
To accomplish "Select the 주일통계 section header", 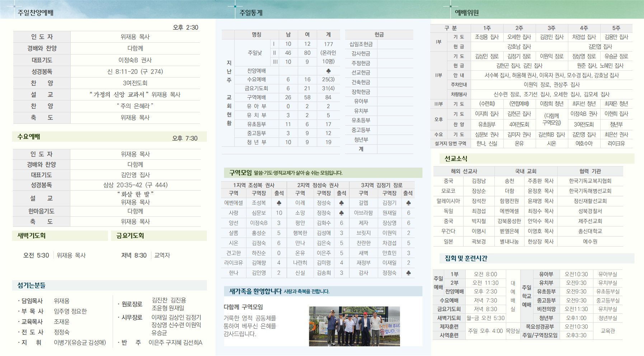I will tap(251, 13).
